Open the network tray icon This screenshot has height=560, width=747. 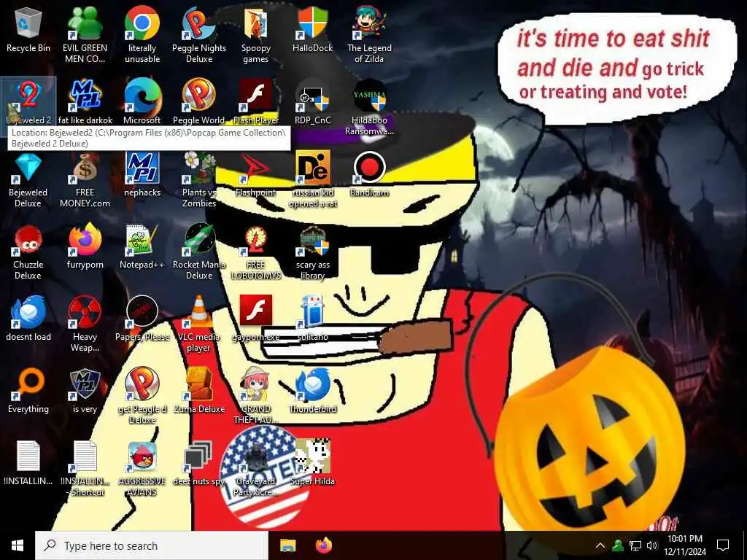click(635, 545)
